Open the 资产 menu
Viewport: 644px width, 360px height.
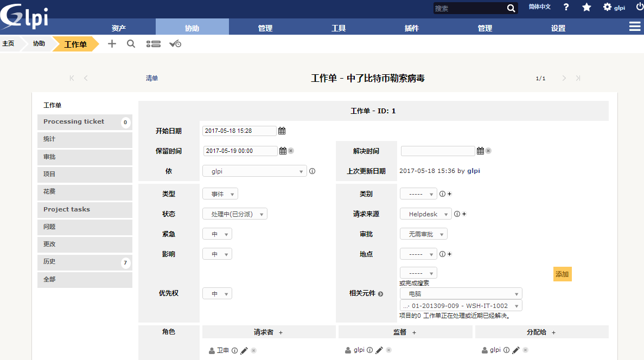point(119,28)
